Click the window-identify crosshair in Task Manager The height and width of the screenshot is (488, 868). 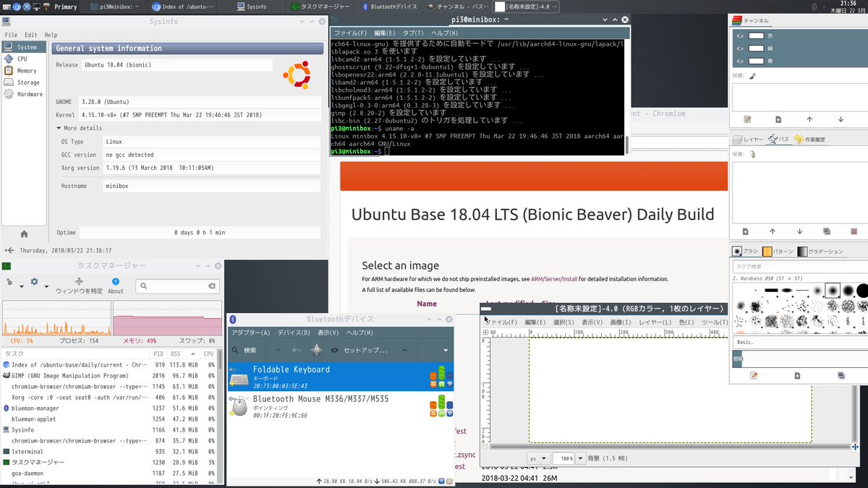(x=79, y=281)
